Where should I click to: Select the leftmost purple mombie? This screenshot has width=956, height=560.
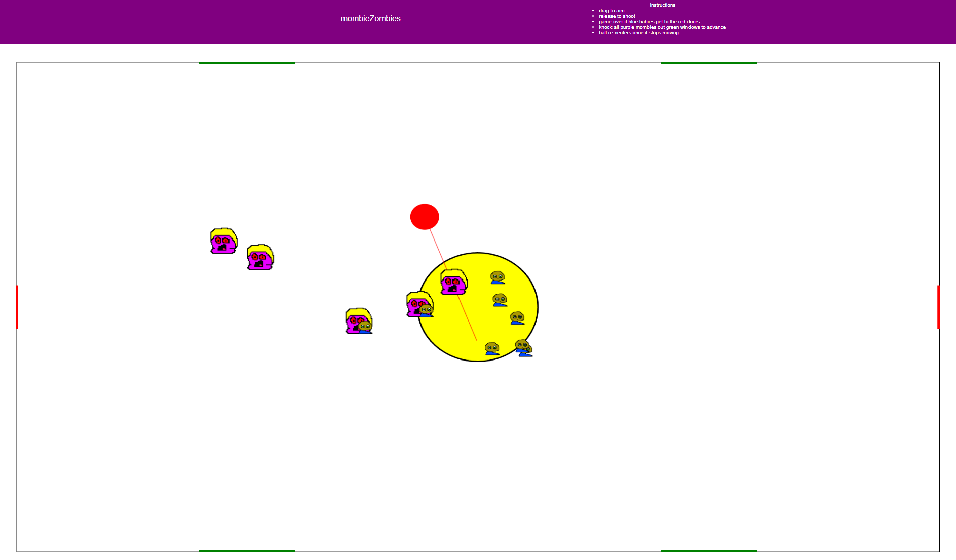[223, 242]
